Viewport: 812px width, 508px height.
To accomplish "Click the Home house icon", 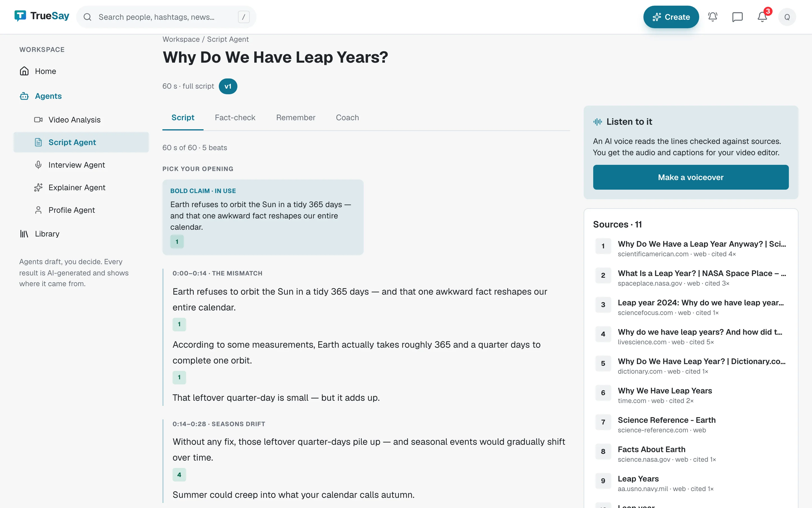I will point(24,71).
